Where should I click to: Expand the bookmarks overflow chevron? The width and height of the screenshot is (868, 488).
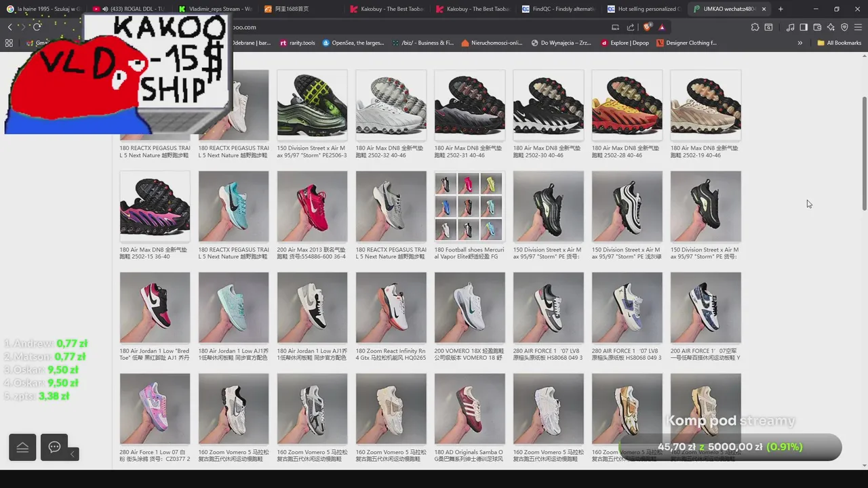800,43
